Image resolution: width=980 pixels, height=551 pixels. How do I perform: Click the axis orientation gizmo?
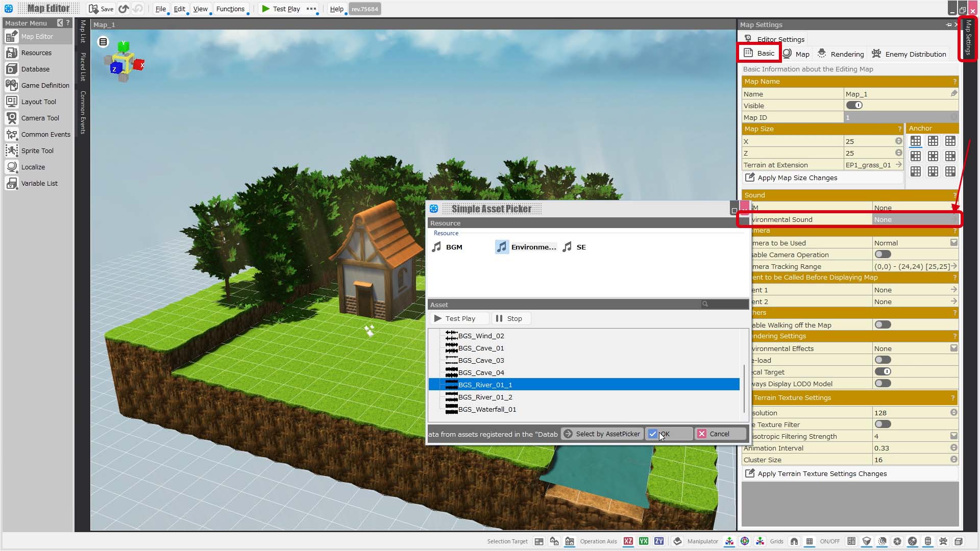click(x=124, y=61)
